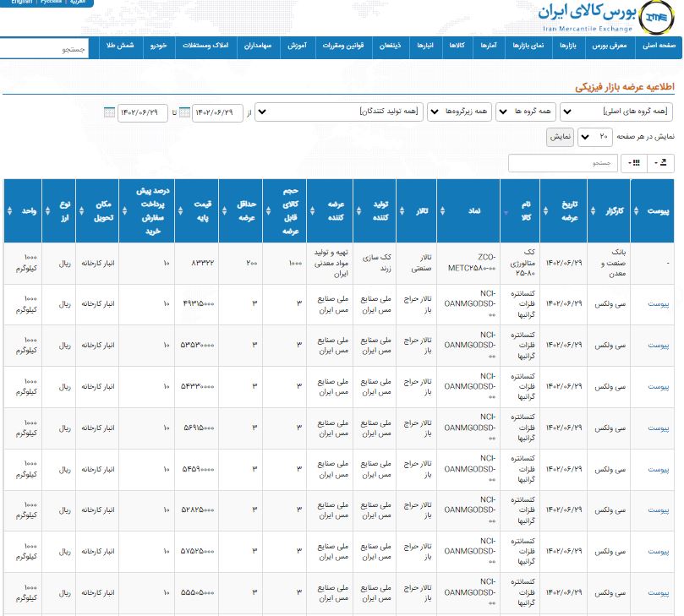Screen dimensions: 684x616
Task: Open the کالاها menu
Action: click(457, 46)
